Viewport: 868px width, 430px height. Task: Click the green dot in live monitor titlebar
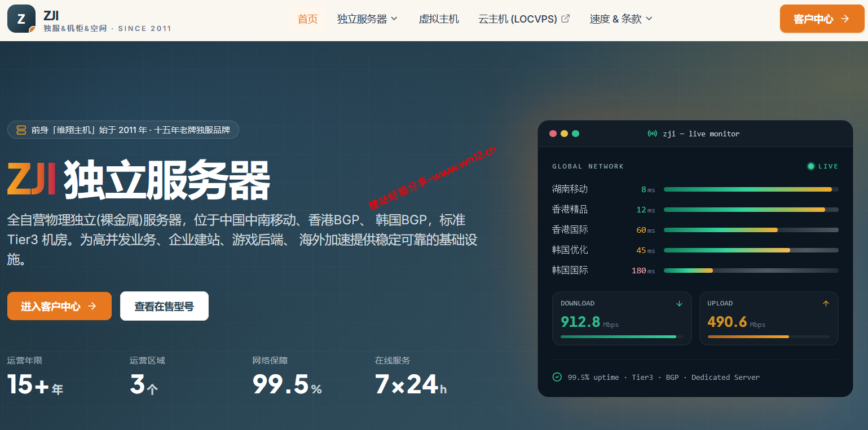click(576, 134)
